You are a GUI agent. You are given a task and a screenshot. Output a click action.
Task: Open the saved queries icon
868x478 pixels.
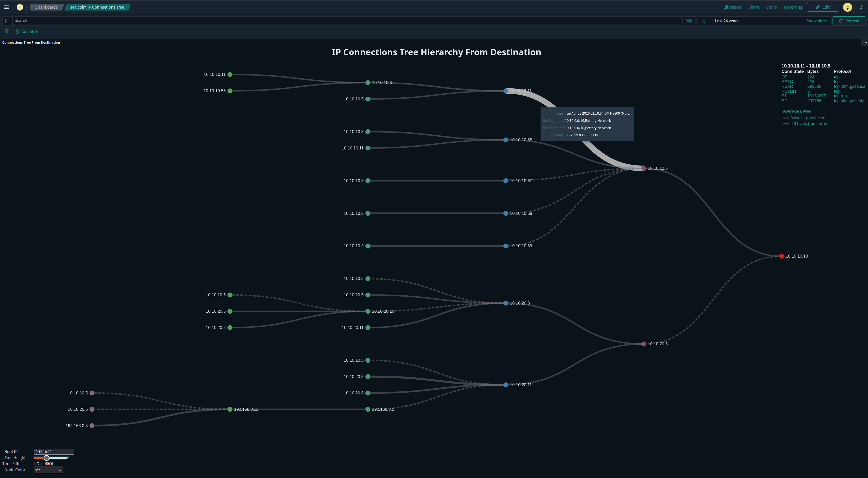coord(7,21)
